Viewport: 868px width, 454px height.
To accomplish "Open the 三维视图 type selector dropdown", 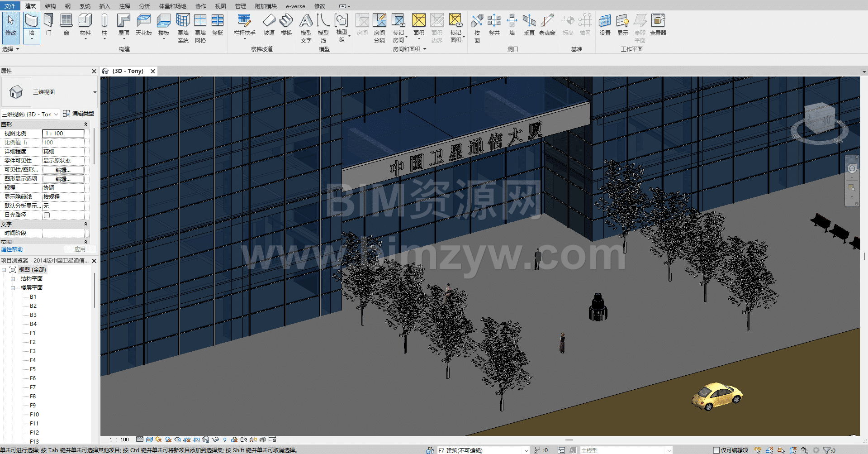I will point(95,92).
